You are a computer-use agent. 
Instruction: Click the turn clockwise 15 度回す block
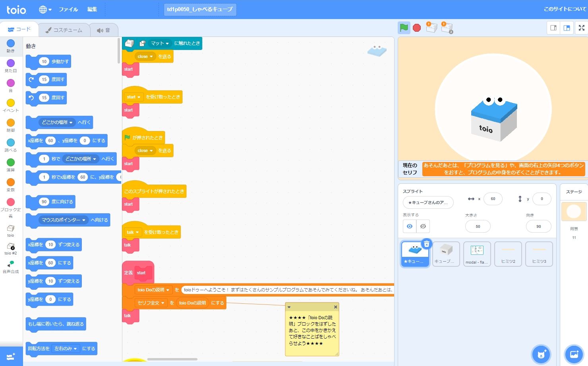[46, 79]
